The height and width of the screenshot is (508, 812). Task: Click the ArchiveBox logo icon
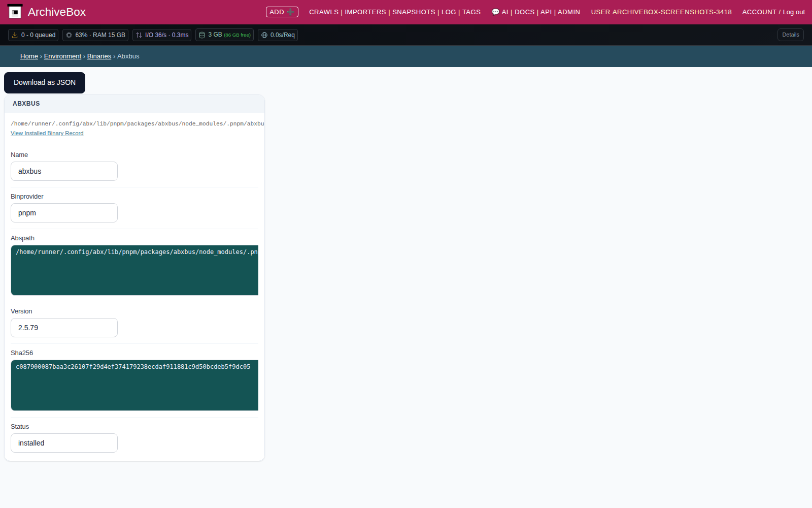tap(15, 11)
